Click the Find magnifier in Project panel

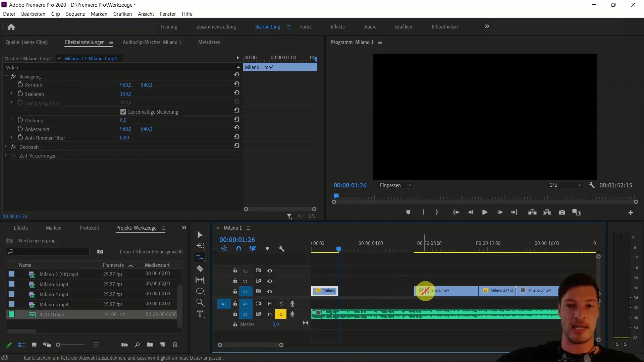(x=137, y=345)
